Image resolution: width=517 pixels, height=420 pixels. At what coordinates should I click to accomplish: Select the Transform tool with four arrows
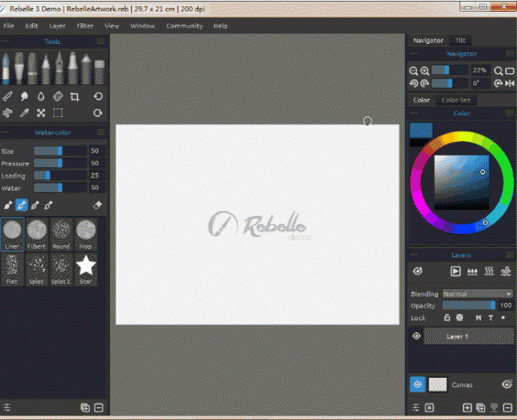pos(42,113)
